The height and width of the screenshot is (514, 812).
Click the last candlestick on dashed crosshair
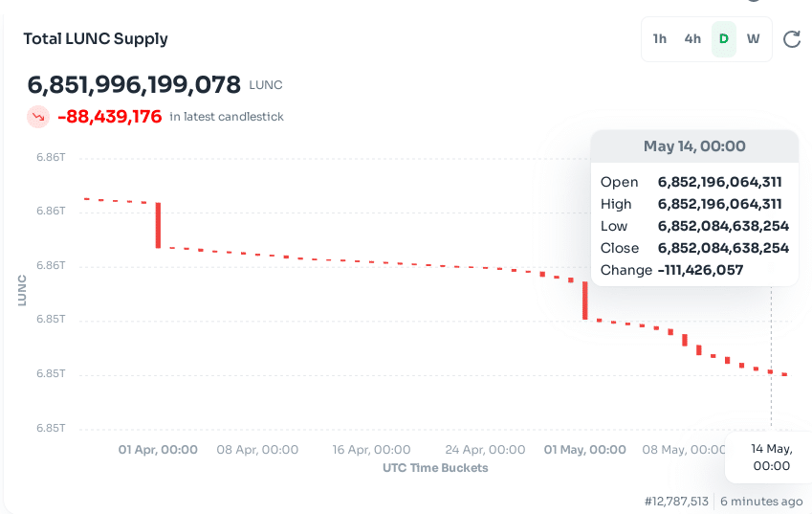tap(771, 371)
